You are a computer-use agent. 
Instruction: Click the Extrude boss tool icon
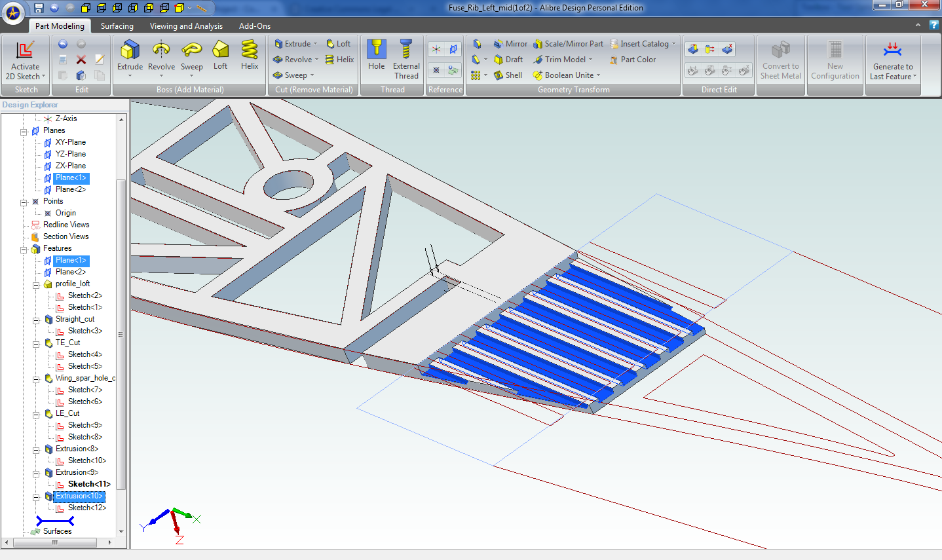(130, 51)
